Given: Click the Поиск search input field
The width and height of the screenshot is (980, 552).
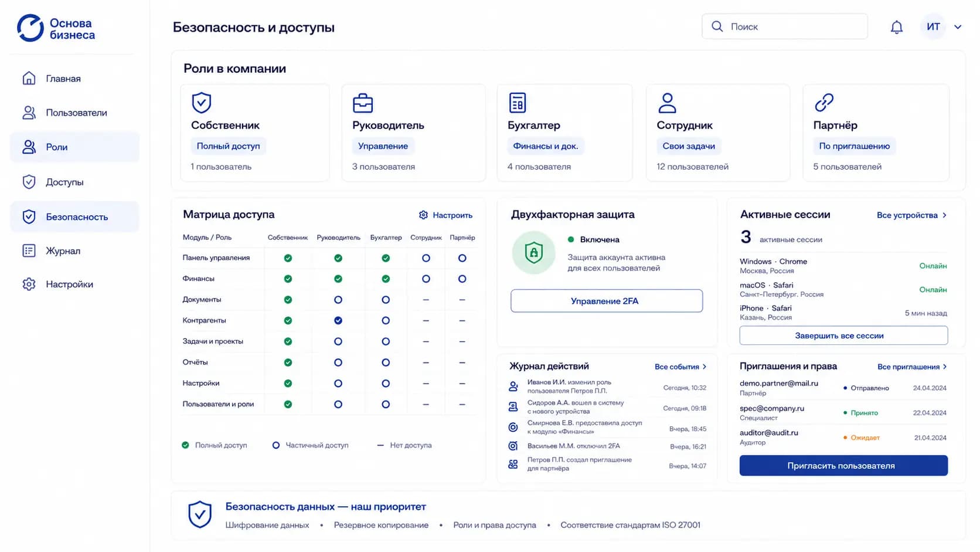Looking at the screenshot, I should click(785, 26).
